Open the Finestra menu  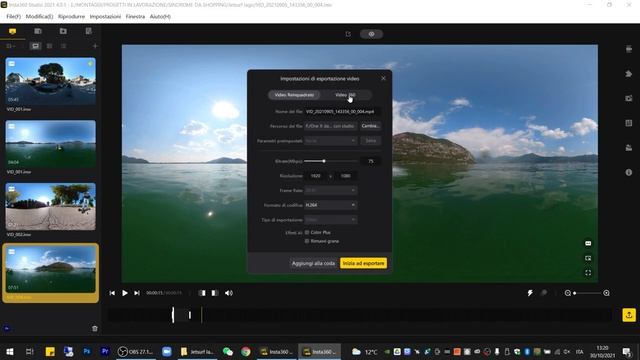click(x=135, y=17)
